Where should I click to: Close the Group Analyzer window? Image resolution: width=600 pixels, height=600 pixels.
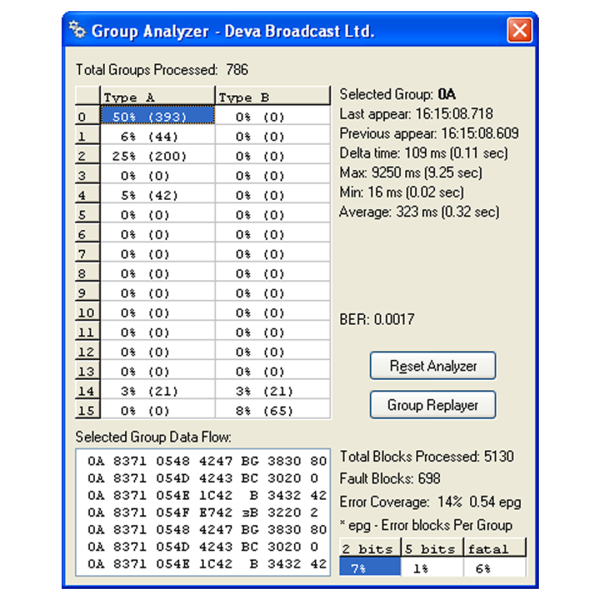click(x=519, y=30)
